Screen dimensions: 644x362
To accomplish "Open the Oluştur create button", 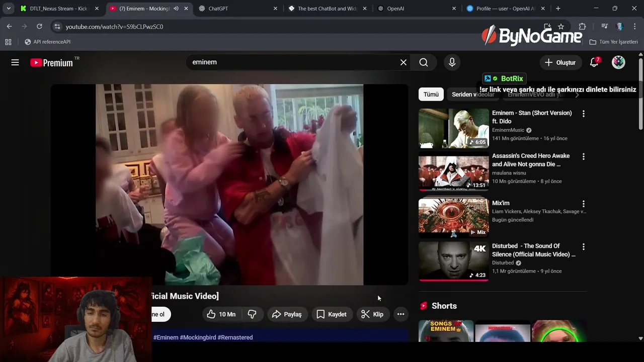I will [560, 62].
